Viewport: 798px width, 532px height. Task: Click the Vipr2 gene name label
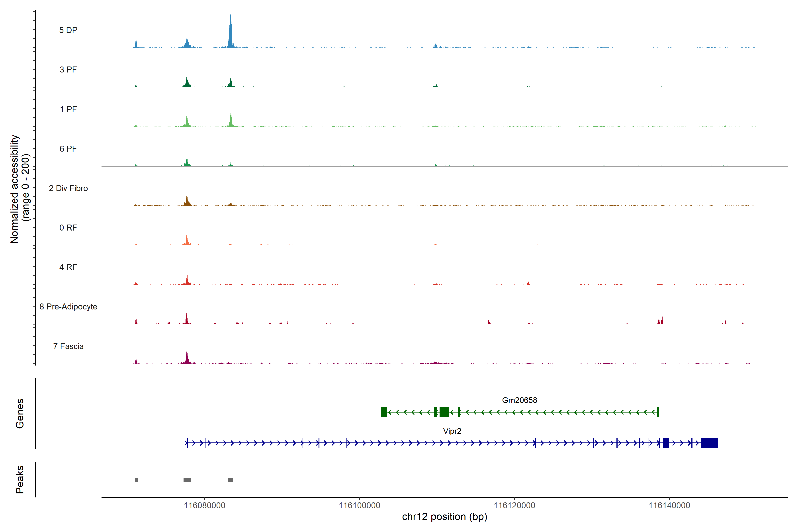pyautogui.click(x=452, y=431)
